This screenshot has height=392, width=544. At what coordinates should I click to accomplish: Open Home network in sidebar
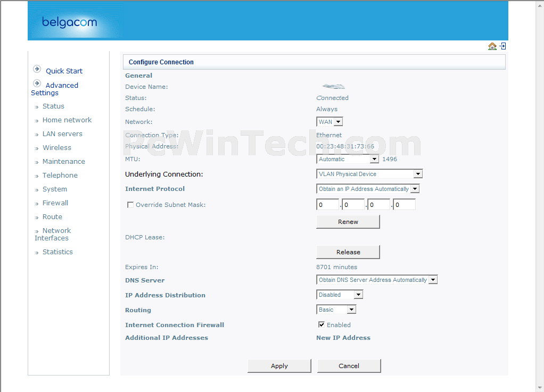[67, 120]
